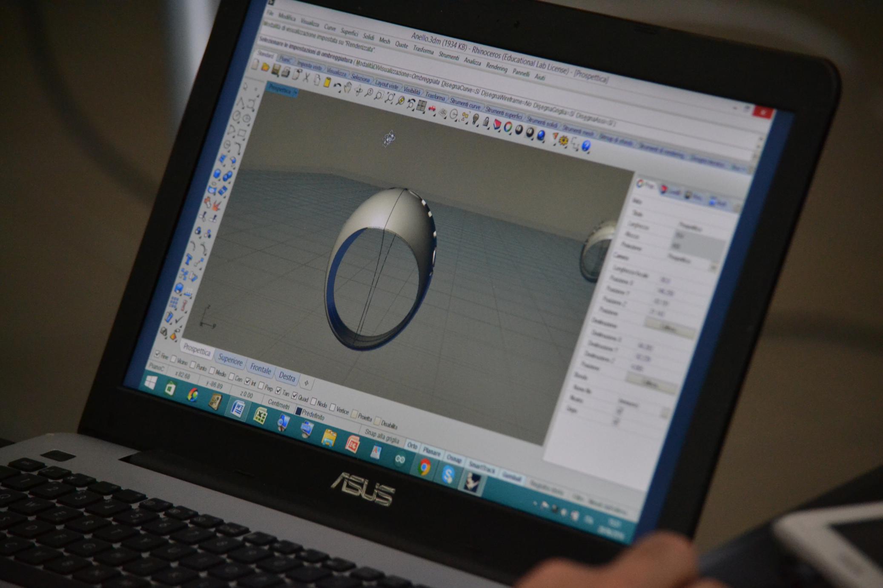This screenshot has height=588, width=883.
Task: Enable the Nodo osnap checkbox
Action: [x=314, y=402]
